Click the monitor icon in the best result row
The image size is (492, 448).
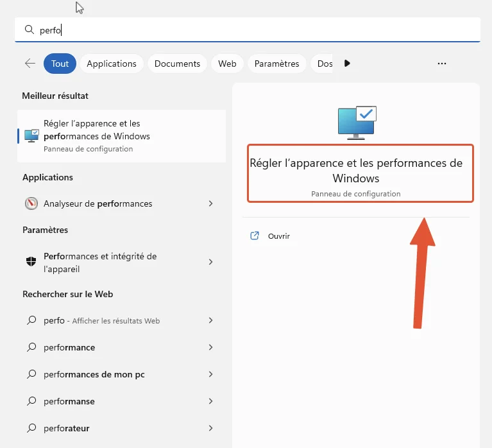(31, 136)
